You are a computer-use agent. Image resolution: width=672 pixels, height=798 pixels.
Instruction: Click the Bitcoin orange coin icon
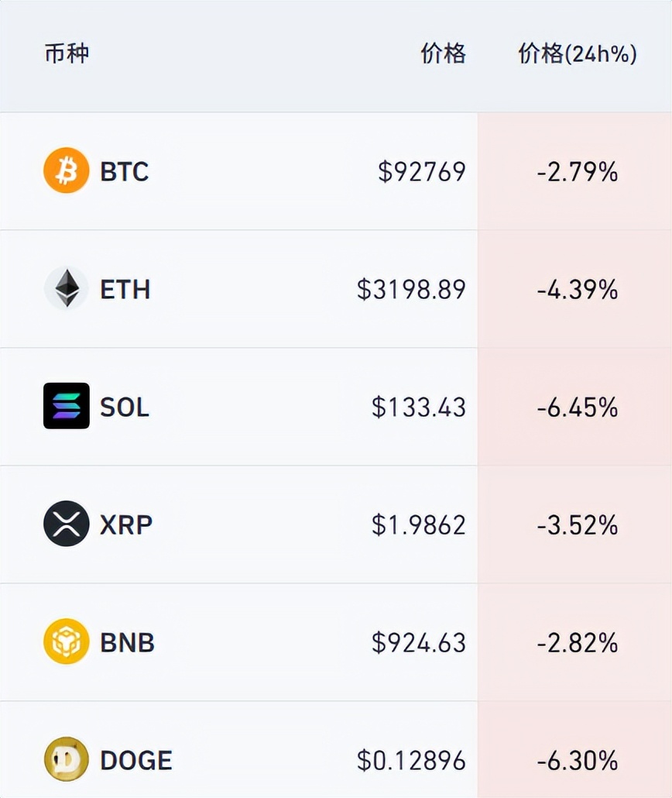click(x=67, y=170)
